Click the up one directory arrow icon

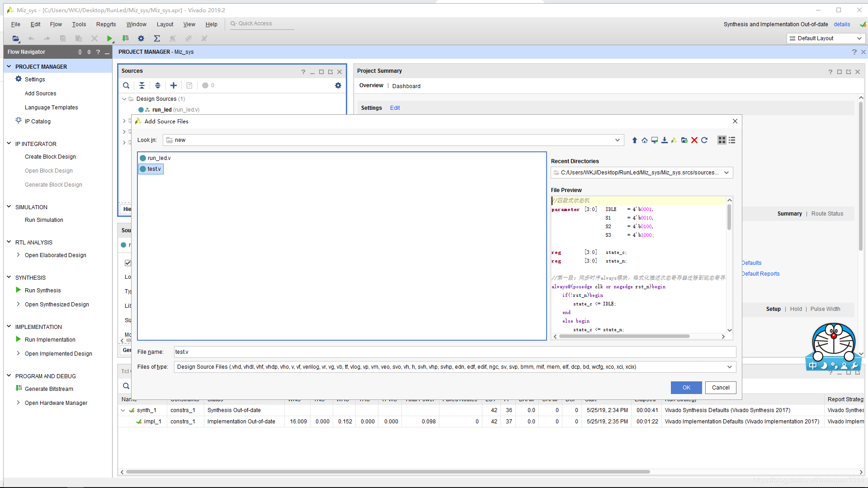(x=634, y=140)
